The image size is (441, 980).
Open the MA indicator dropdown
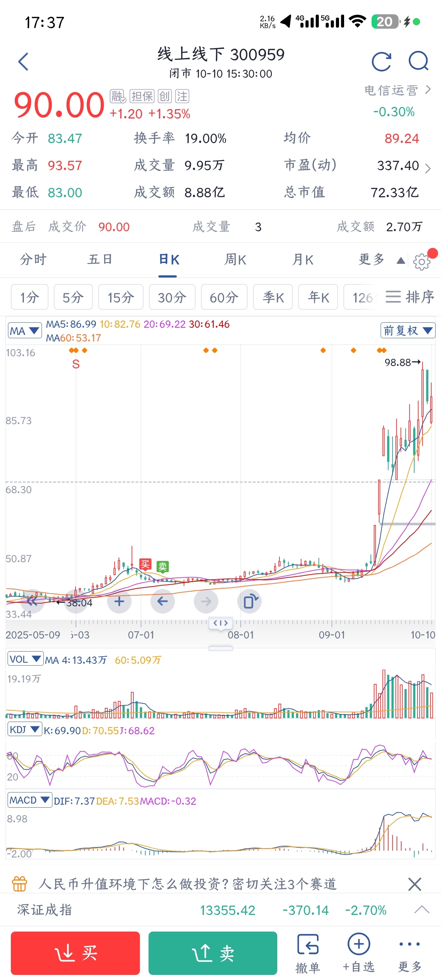click(x=25, y=331)
